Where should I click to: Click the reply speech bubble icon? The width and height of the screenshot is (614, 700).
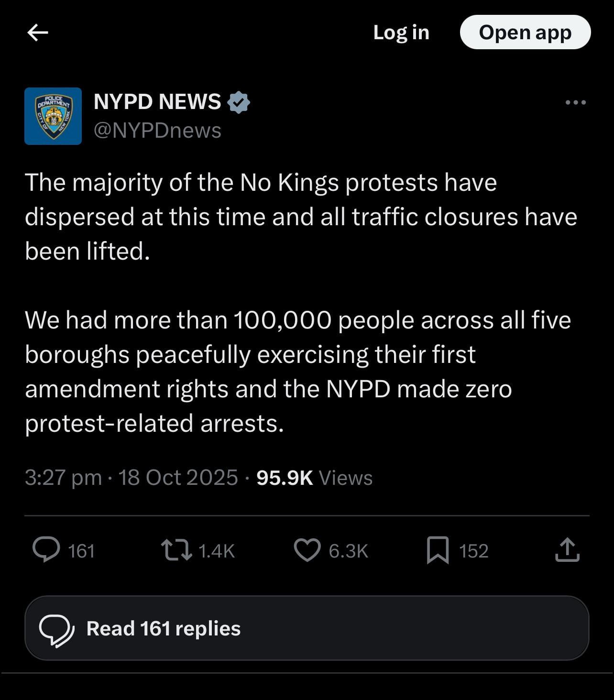coord(46,550)
